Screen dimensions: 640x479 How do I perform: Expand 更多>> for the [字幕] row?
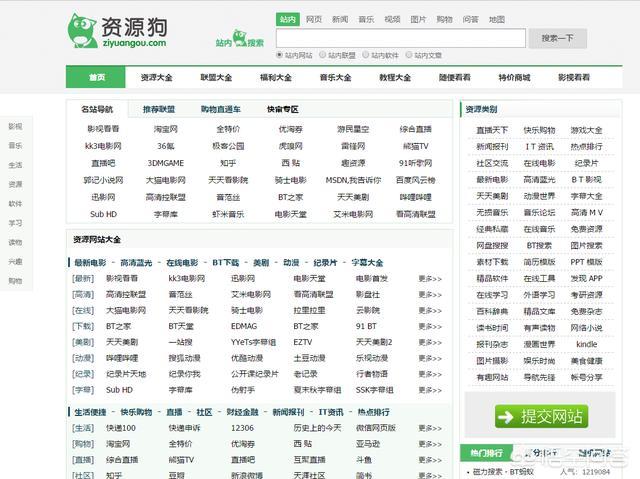[430, 390]
